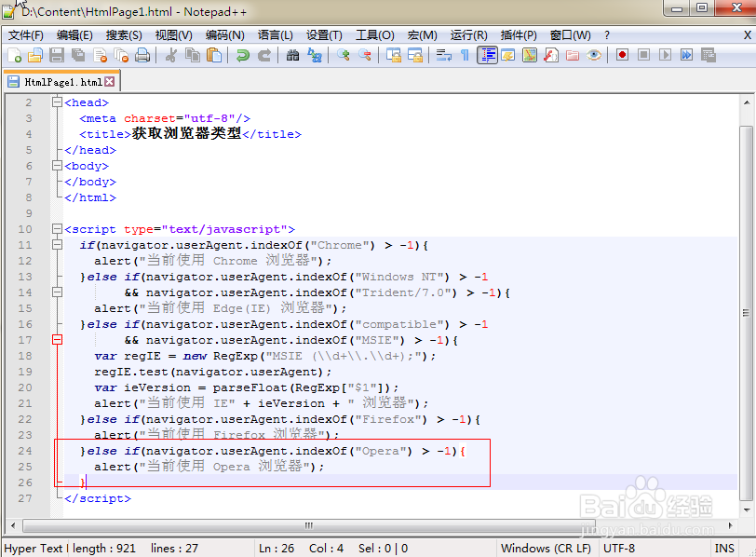Click the horizontal scrollbar right arrow
756x557 pixels.
click(731, 525)
